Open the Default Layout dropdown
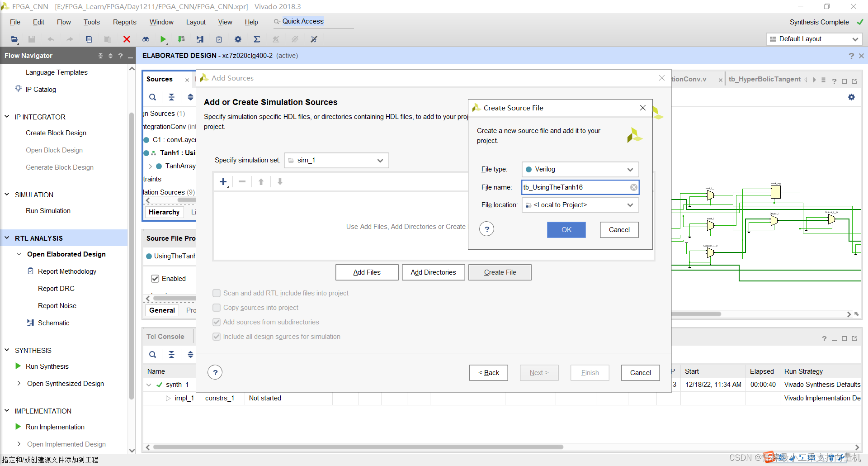The height and width of the screenshot is (466, 868). pyautogui.click(x=814, y=39)
